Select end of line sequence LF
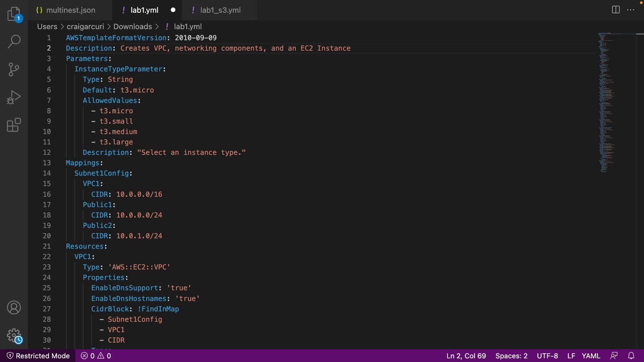644x362 pixels. click(x=571, y=356)
